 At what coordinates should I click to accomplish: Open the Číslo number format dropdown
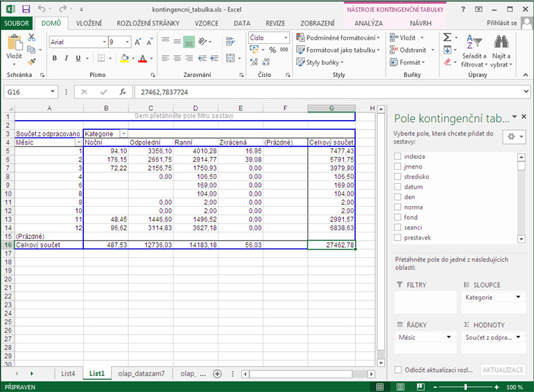coord(286,37)
